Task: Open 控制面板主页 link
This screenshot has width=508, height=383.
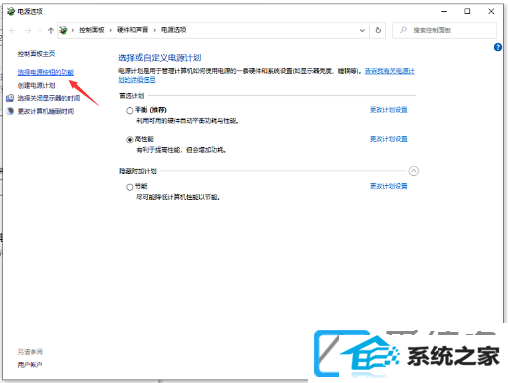Action: (x=36, y=54)
